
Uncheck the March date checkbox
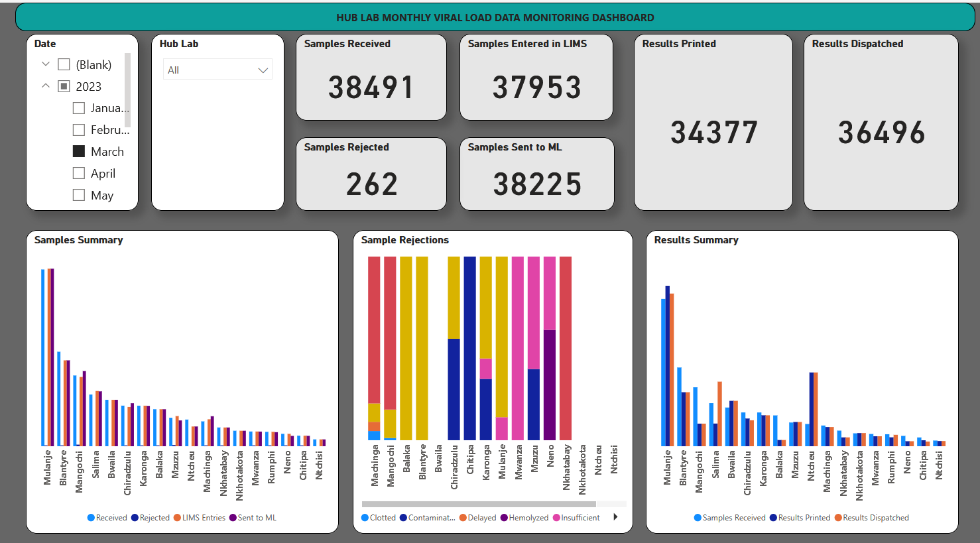[x=79, y=151]
